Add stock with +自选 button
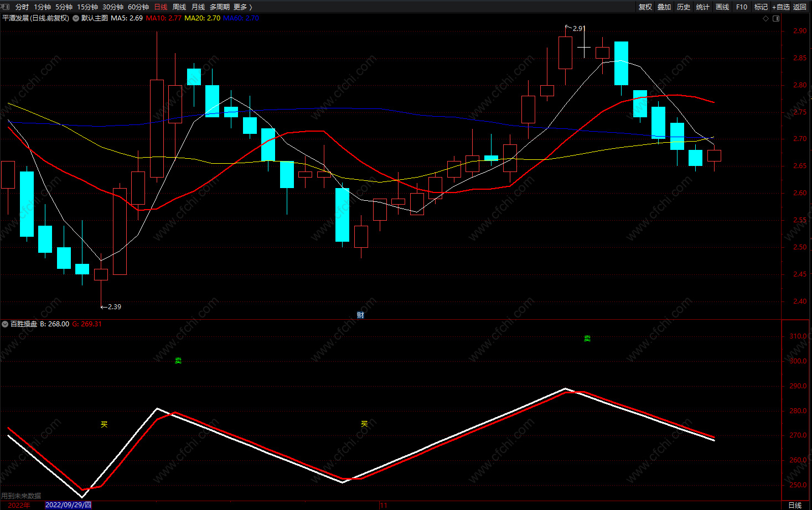This screenshot has height=510, width=812. click(x=781, y=7)
